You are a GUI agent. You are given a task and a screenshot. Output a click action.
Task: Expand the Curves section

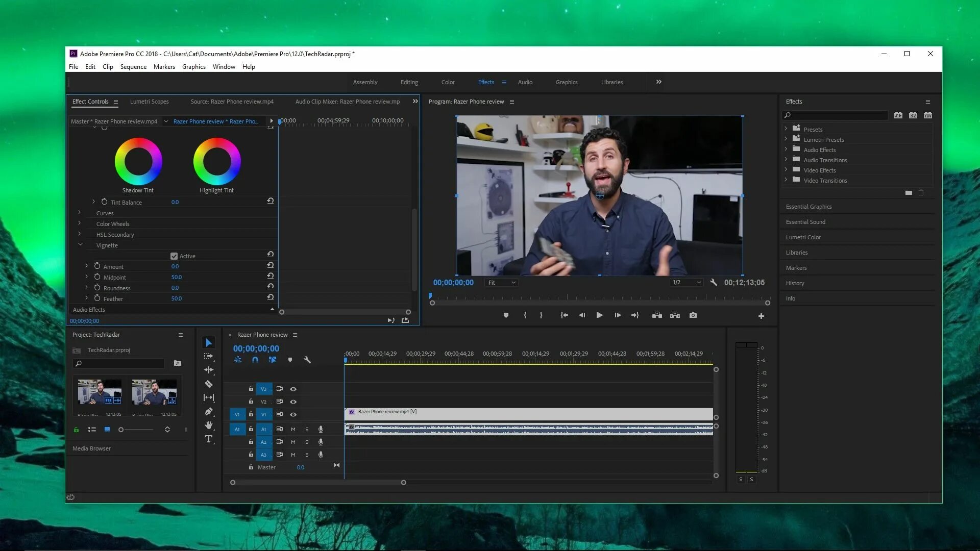80,213
